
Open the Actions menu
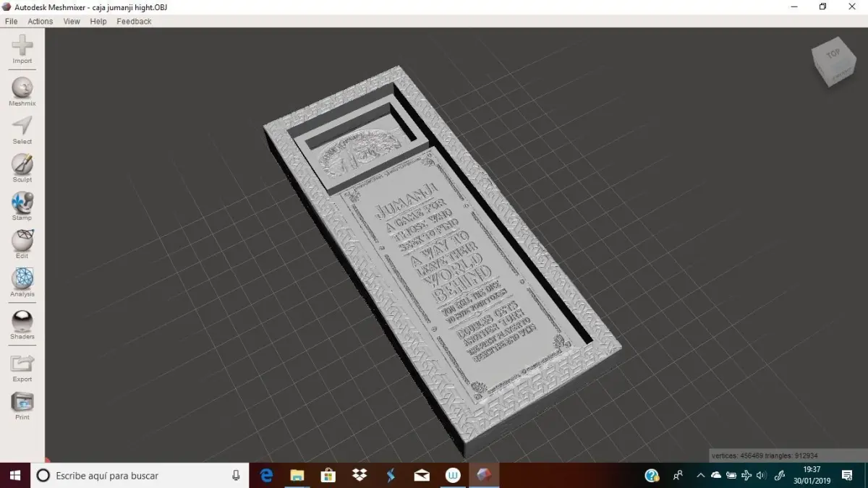pyautogui.click(x=41, y=22)
